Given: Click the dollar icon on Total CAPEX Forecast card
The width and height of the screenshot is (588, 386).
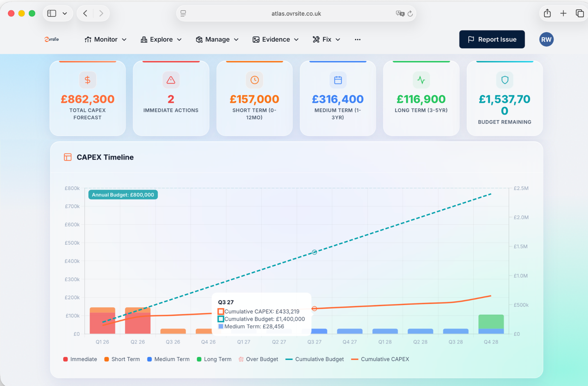Looking at the screenshot, I should [87, 80].
